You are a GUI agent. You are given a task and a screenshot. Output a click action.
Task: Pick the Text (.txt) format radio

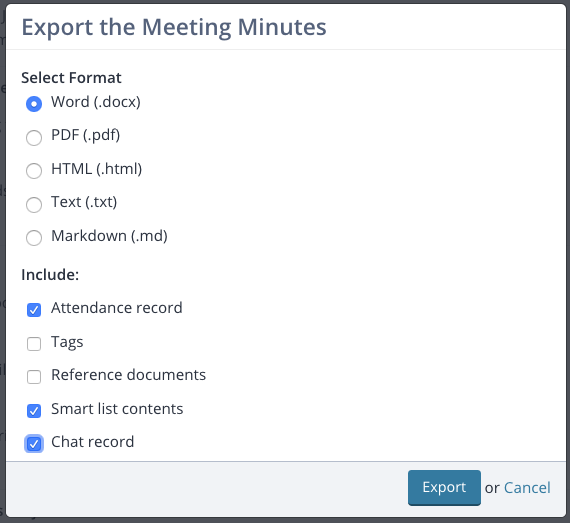tap(34, 205)
